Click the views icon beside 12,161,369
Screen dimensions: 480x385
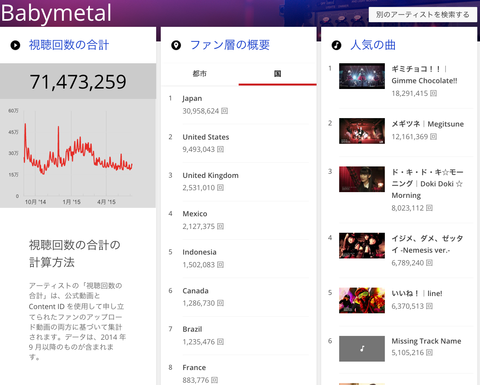(433, 137)
